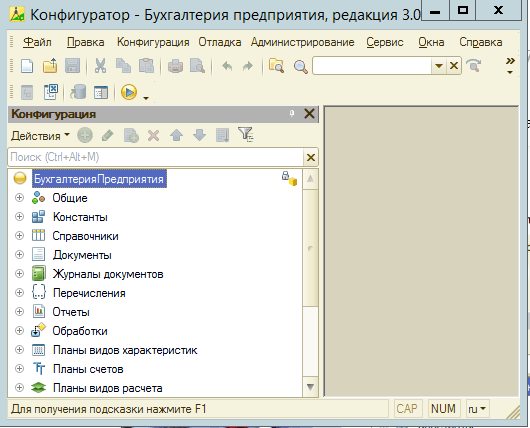Image resolution: width=530 pixels, height=428 pixels.
Task: Open the Действия dropdown menu
Action: tap(40, 136)
